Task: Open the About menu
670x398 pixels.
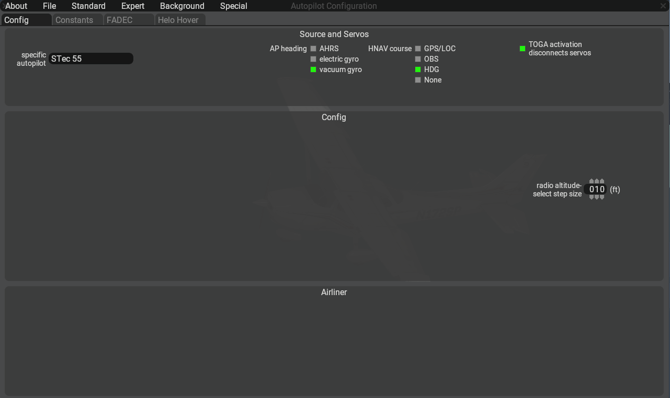Action: point(16,6)
